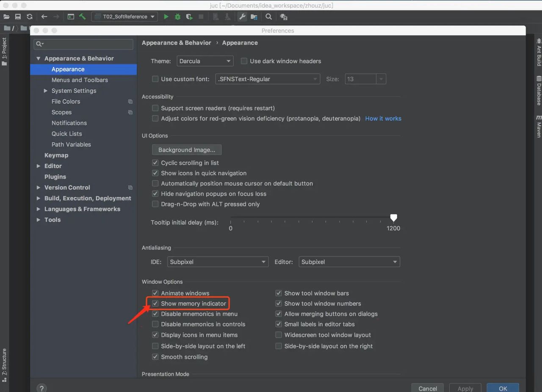The width and height of the screenshot is (542, 392).
Task: Open Search Everywhere magnifier icon
Action: [x=268, y=17]
